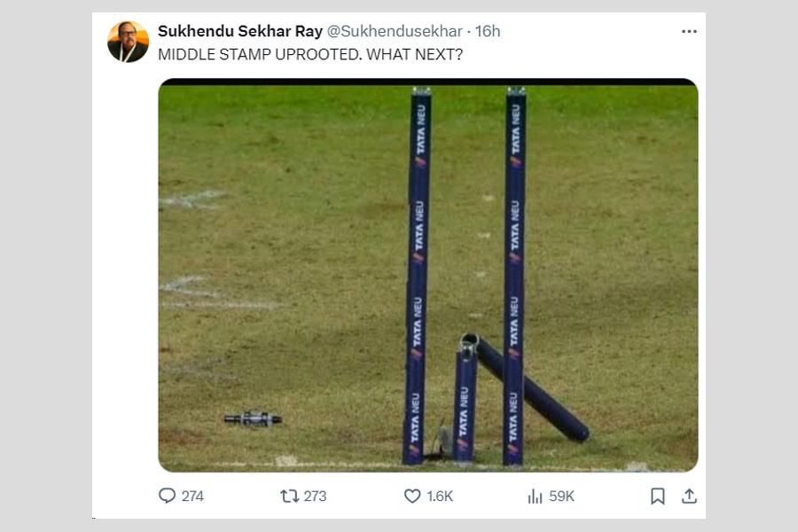Click the left standing stump in the photo
Screen dimensions: 798x532
(x=419, y=275)
